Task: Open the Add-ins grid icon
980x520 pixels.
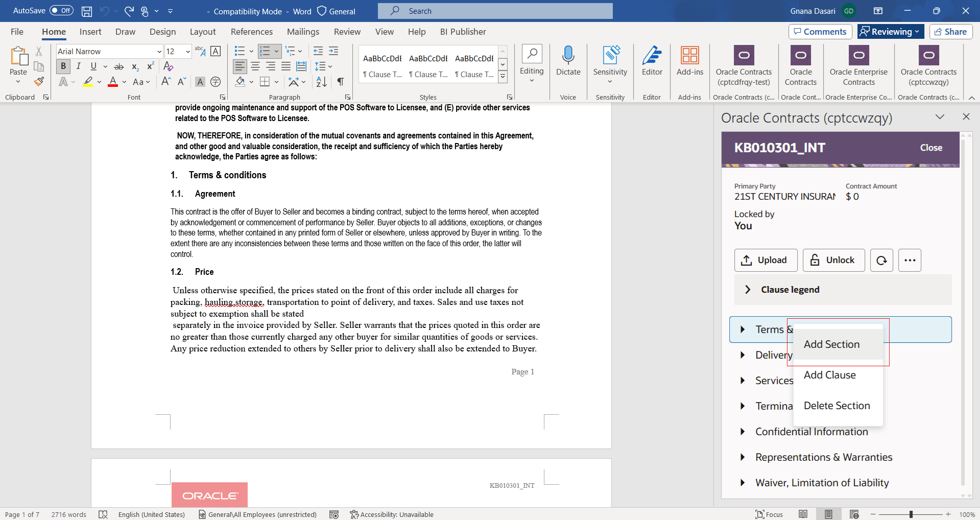Action: [x=690, y=61]
